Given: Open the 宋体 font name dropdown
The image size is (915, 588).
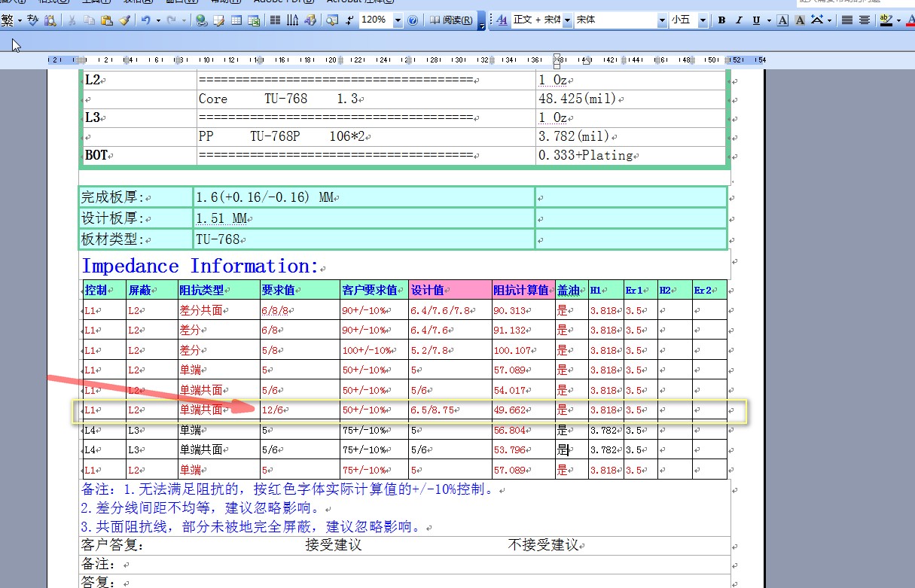Looking at the screenshot, I should [662, 20].
